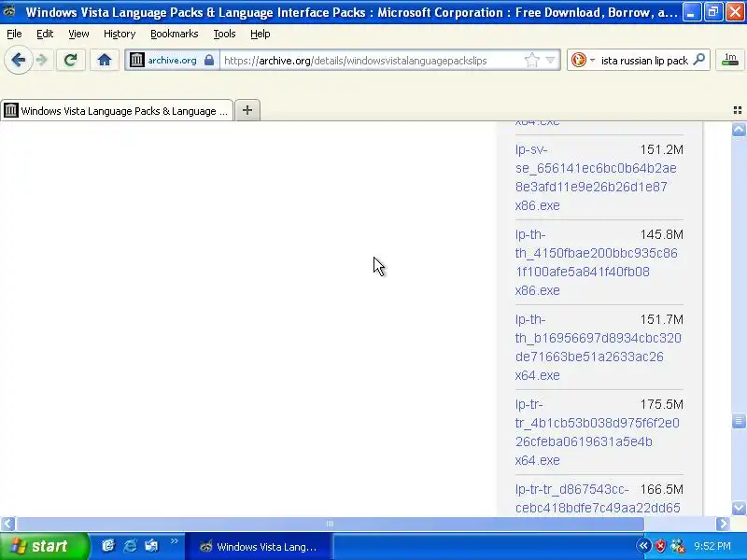Click the archive.org site identity icon
Image resolution: width=747 pixels, height=560 pixels.
click(136, 60)
